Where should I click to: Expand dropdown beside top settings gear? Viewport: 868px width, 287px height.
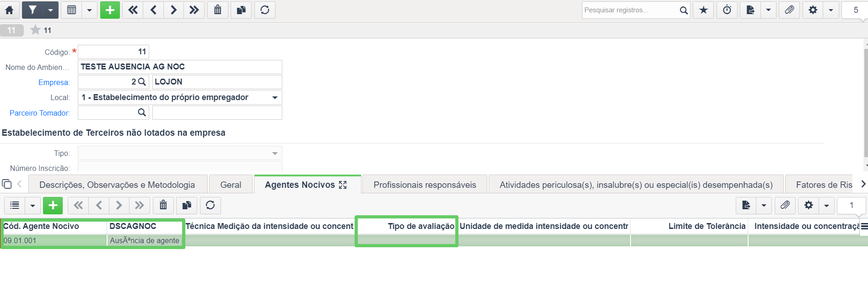pyautogui.click(x=830, y=10)
